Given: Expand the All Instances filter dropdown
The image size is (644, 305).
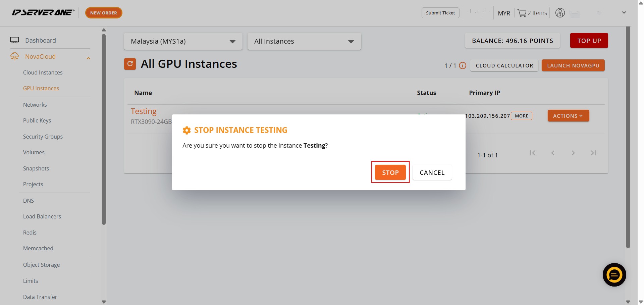Looking at the screenshot, I should click(304, 41).
